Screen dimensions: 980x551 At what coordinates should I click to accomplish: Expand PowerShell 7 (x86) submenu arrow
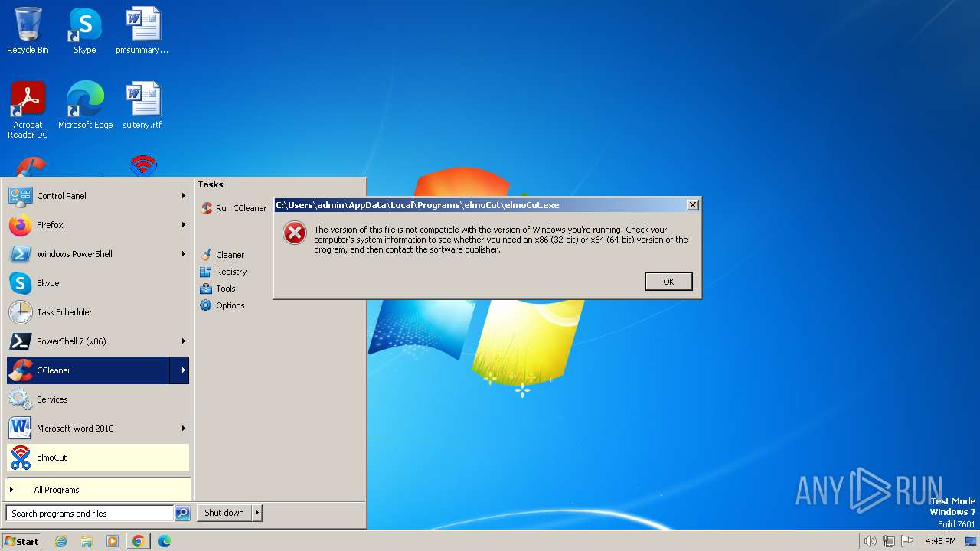183,341
